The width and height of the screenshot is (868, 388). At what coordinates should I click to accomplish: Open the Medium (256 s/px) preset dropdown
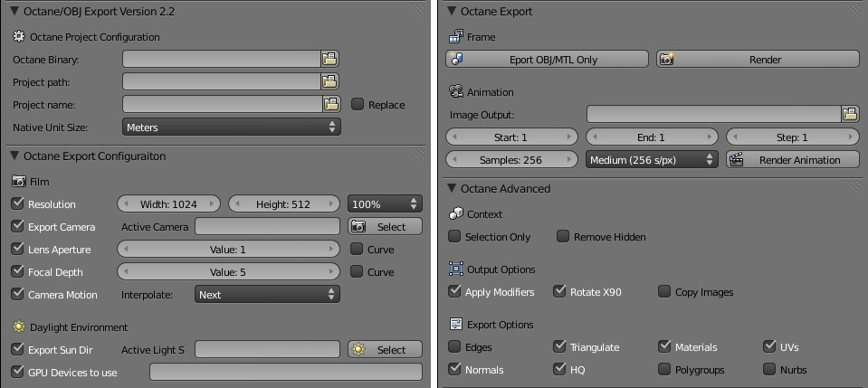(x=652, y=160)
